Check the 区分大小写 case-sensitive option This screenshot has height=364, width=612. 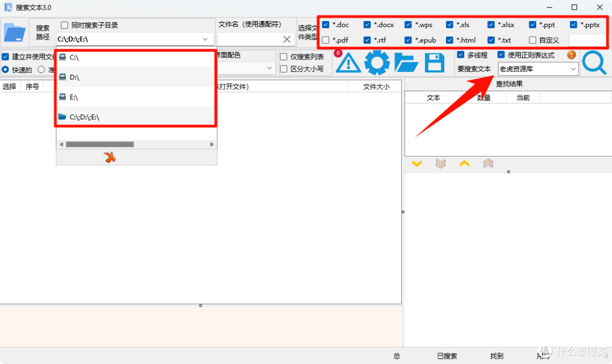pyautogui.click(x=284, y=69)
